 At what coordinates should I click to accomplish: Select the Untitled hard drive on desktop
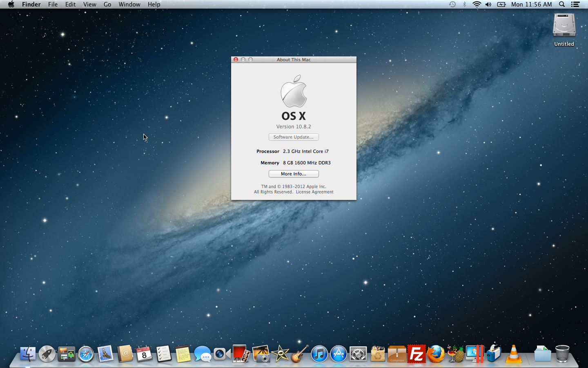564,25
